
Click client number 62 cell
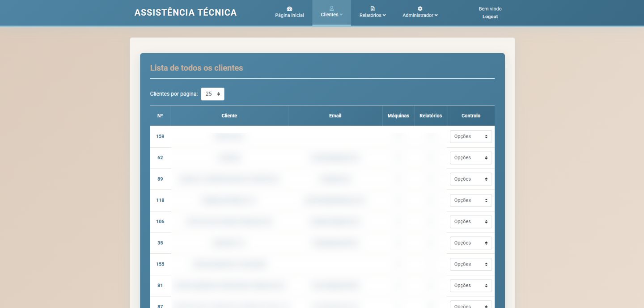pos(160,158)
